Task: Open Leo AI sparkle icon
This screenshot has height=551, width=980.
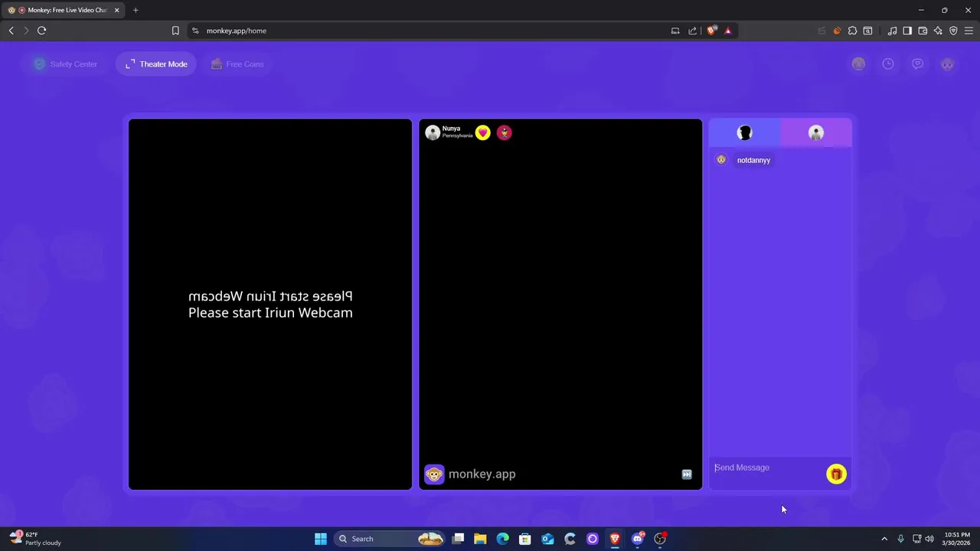Action: (x=938, y=31)
